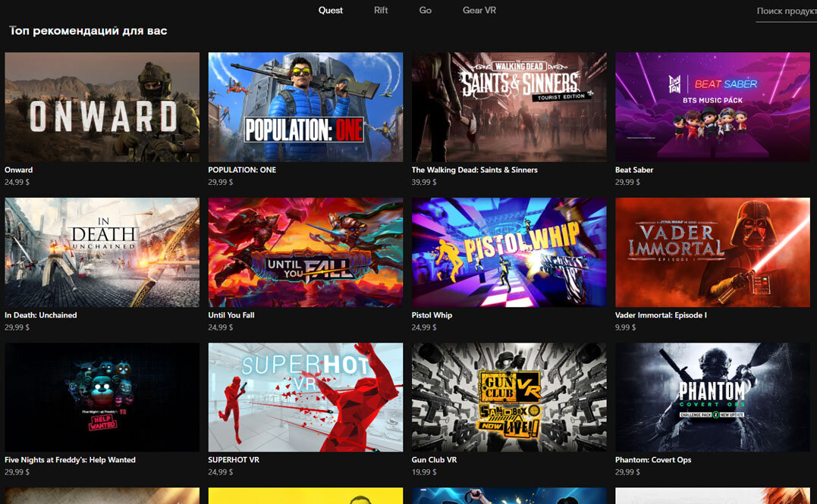The image size is (817, 504).
Task: Click Pistol Whip's 24,99 $ price
Action: pos(424,327)
